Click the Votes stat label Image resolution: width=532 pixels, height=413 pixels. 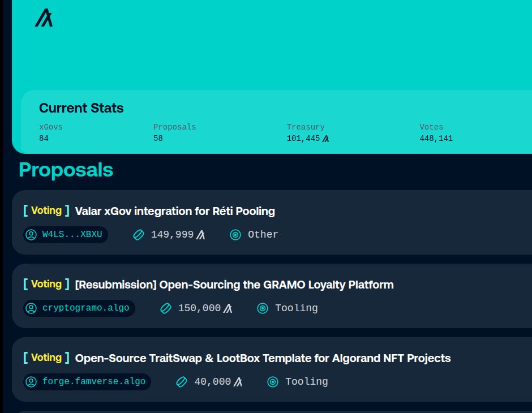431,127
